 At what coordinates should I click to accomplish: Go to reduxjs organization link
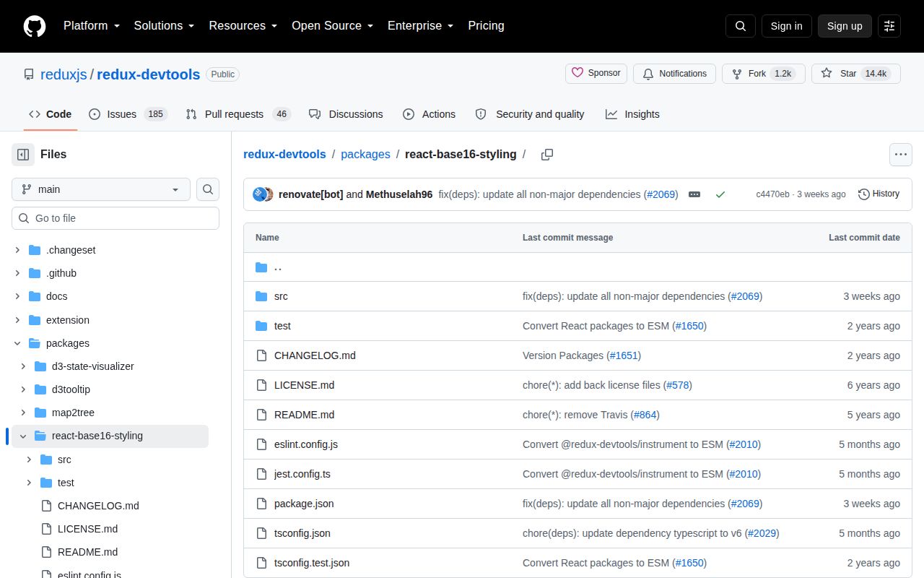coord(64,74)
